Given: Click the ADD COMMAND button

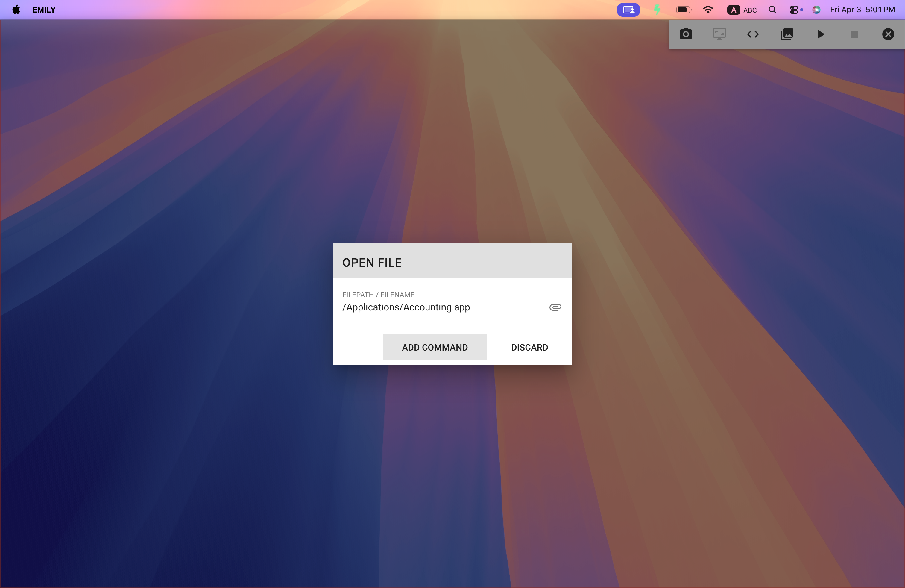Looking at the screenshot, I should coord(435,347).
